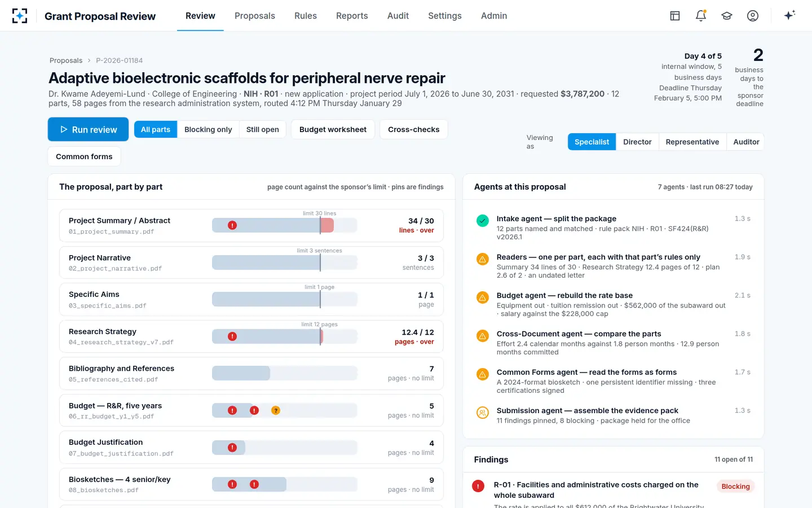Click the sparkle assistant icon

(789, 15)
